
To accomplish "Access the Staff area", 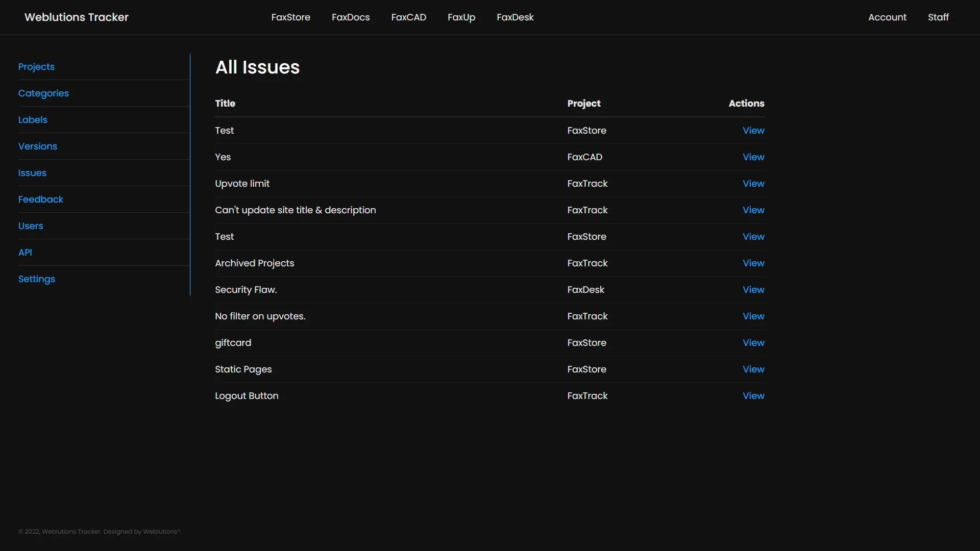I will click(x=938, y=17).
